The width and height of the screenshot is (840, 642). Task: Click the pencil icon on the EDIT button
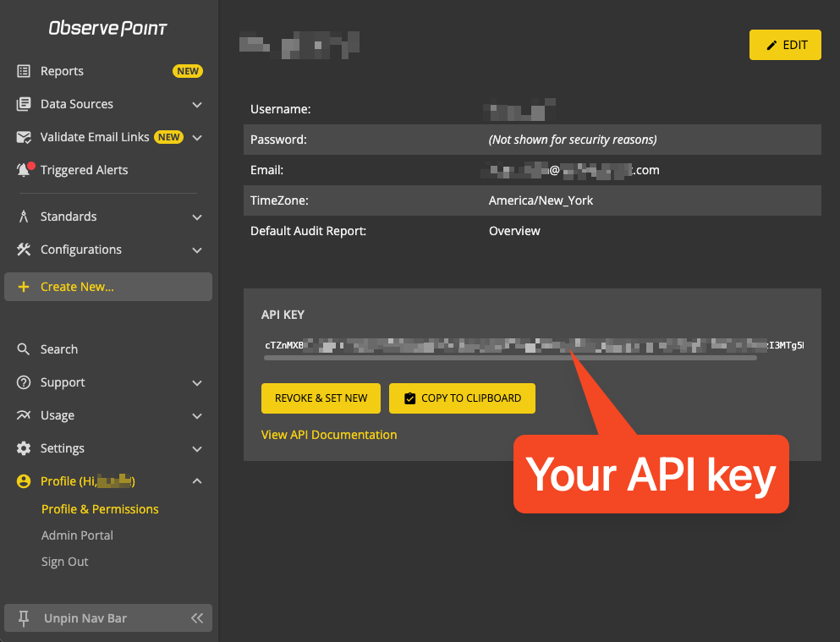(x=771, y=46)
